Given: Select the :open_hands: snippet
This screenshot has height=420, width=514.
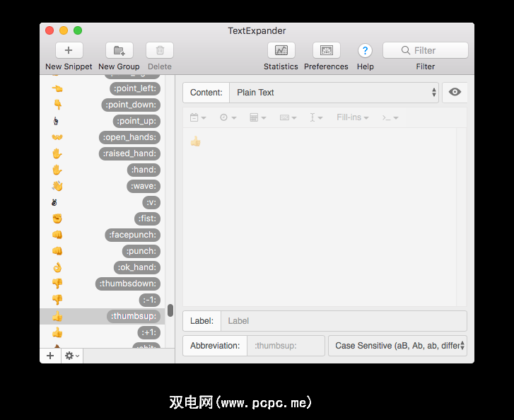Looking at the screenshot, I should (103, 137).
